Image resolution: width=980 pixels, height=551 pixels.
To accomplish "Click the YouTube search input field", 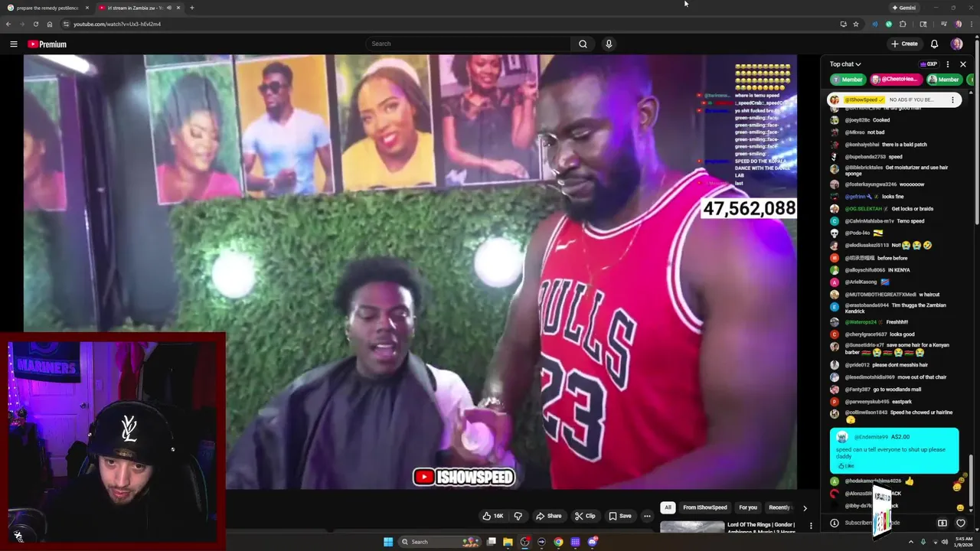I will [468, 44].
